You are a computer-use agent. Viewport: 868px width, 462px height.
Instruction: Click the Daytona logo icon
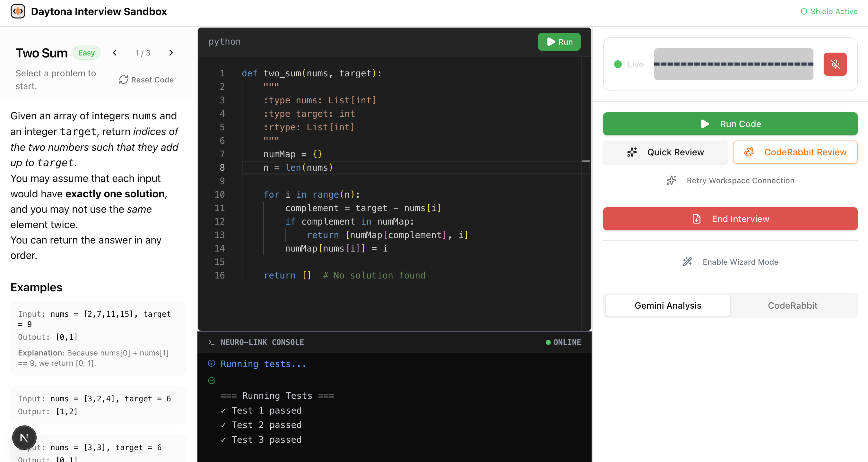(x=18, y=12)
